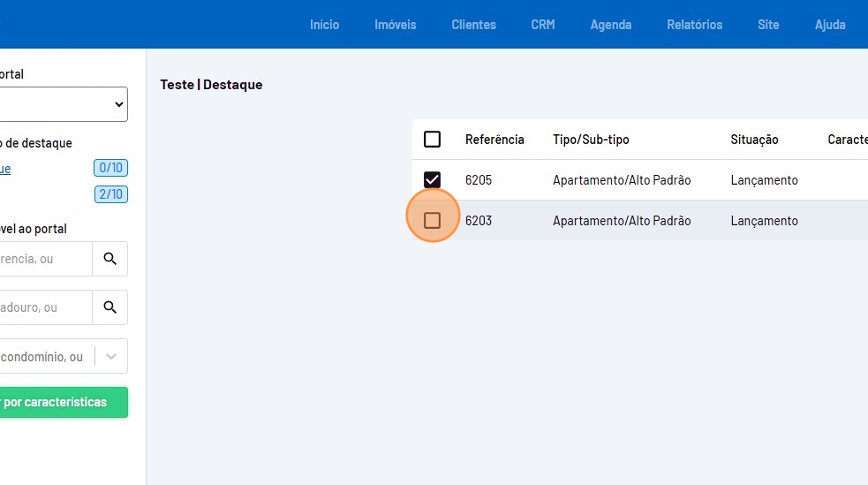Click search icon beside the referência field
The width and height of the screenshot is (868, 485).
point(109,259)
